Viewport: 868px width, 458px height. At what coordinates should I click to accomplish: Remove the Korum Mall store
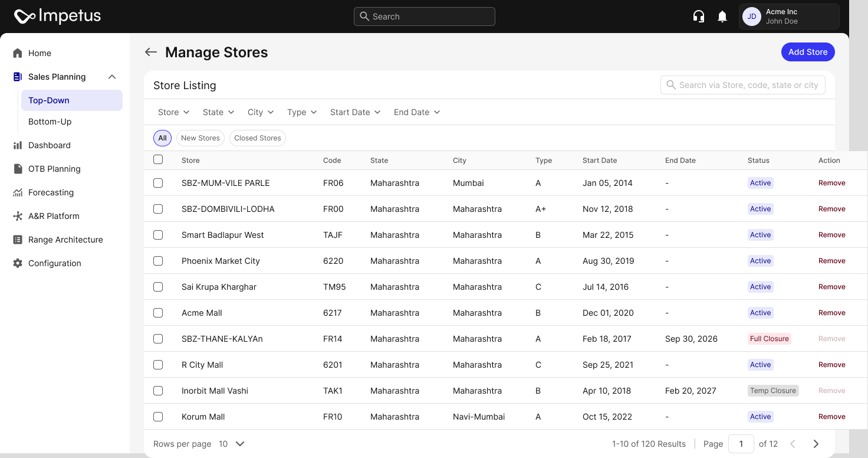click(832, 417)
